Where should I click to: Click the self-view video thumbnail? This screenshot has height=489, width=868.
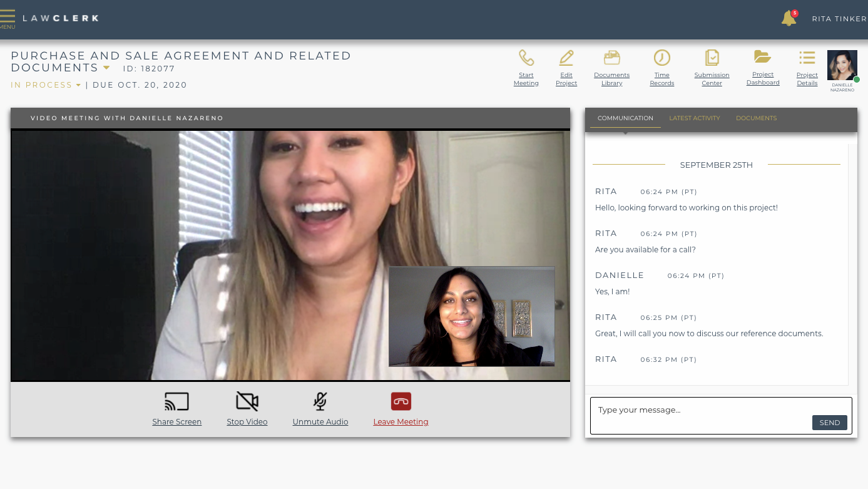coord(472,316)
